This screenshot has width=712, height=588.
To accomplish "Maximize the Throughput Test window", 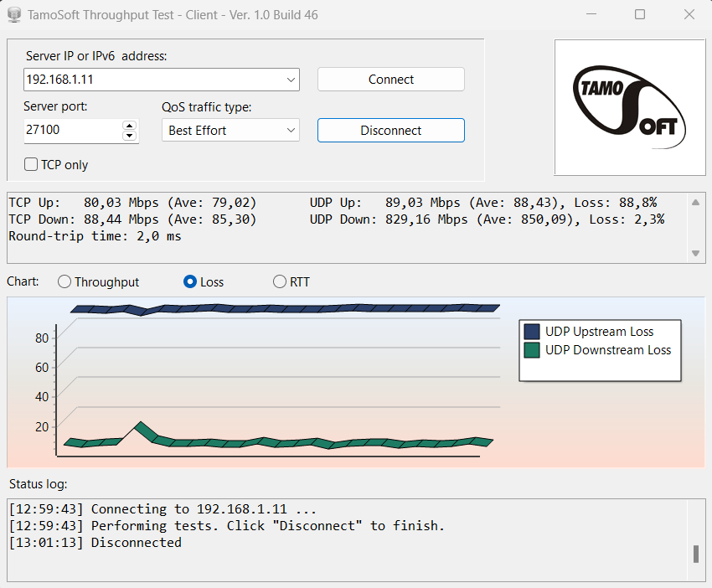I will (x=640, y=14).
